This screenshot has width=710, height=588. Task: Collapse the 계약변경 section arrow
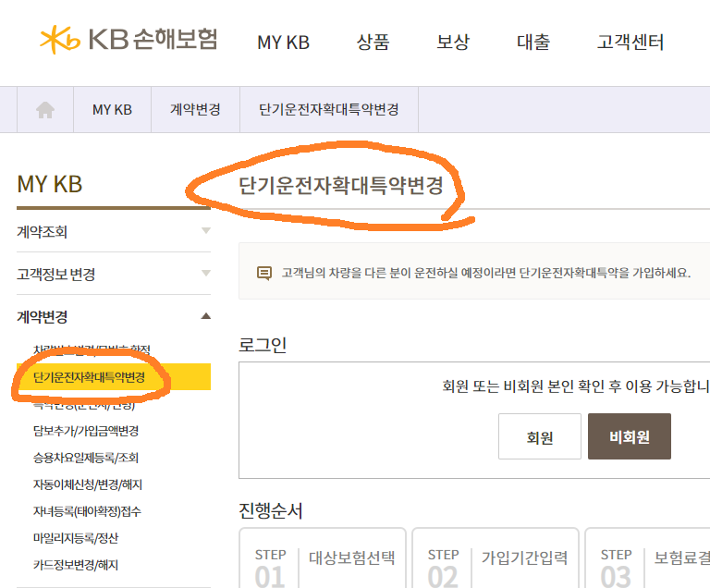[206, 316]
